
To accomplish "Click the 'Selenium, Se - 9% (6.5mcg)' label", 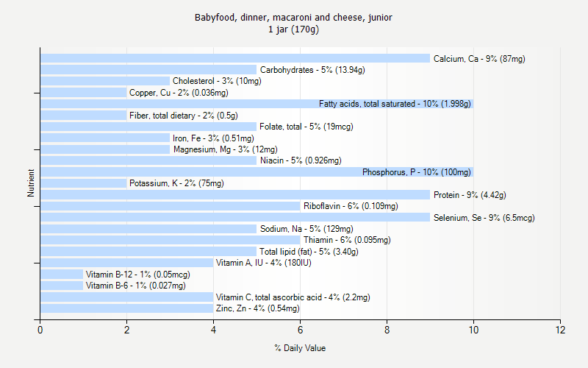I will click(x=484, y=218).
